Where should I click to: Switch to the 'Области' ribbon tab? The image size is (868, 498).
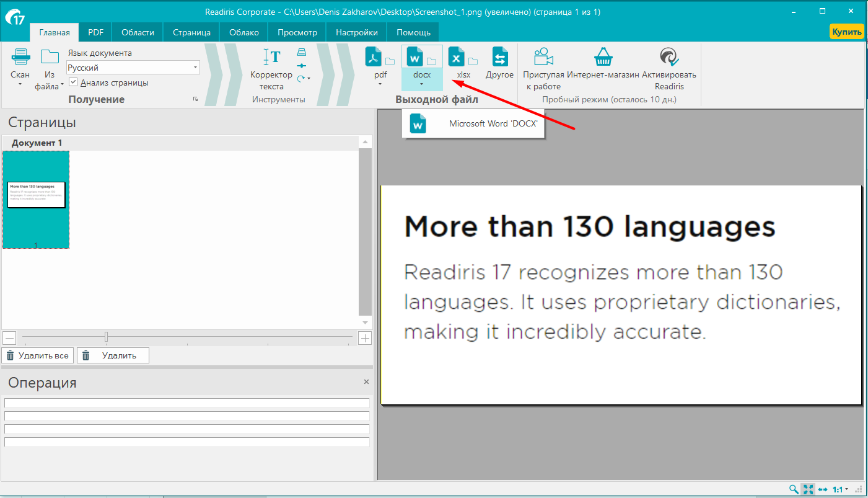(x=138, y=33)
